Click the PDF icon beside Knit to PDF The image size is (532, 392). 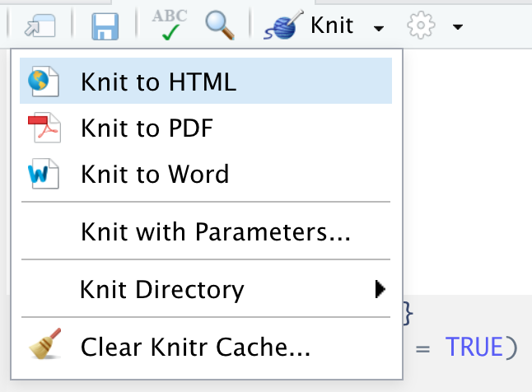coord(44,128)
